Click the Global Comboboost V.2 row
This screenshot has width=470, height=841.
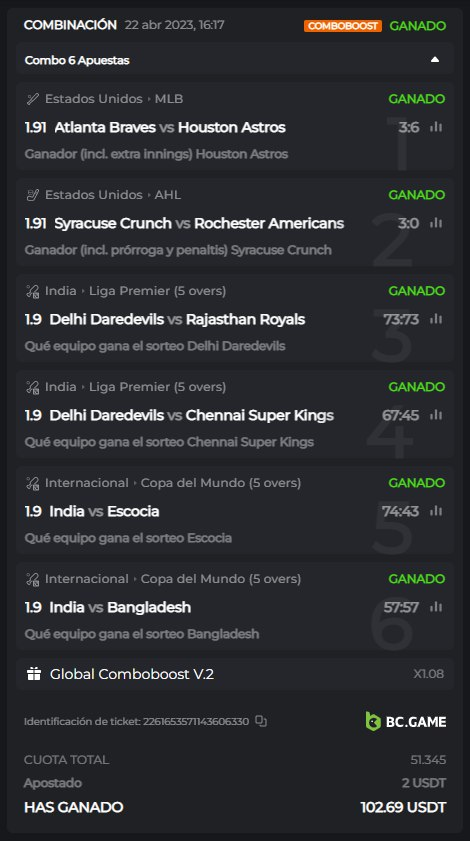pyautogui.click(x=235, y=674)
